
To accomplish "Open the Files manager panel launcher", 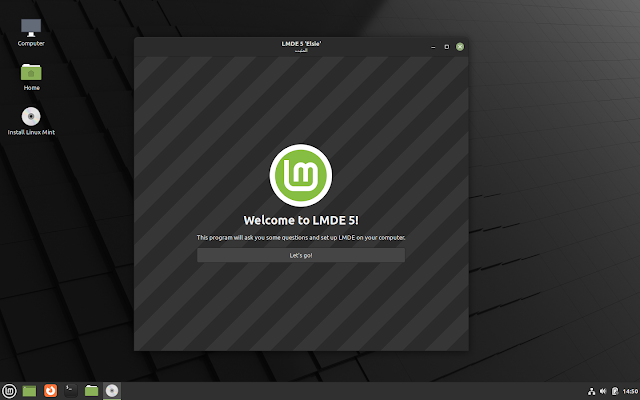I will pyautogui.click(x=91, y=391).
